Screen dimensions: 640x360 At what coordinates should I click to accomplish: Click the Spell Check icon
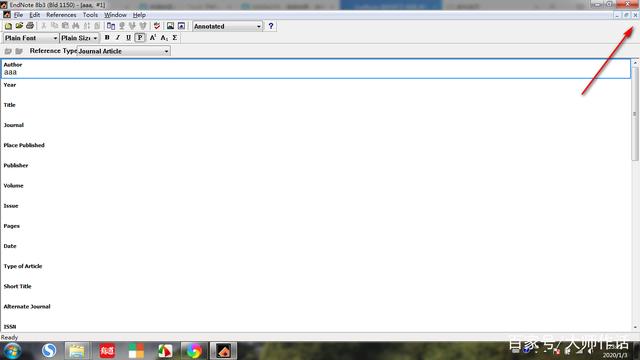pos(157,26)
